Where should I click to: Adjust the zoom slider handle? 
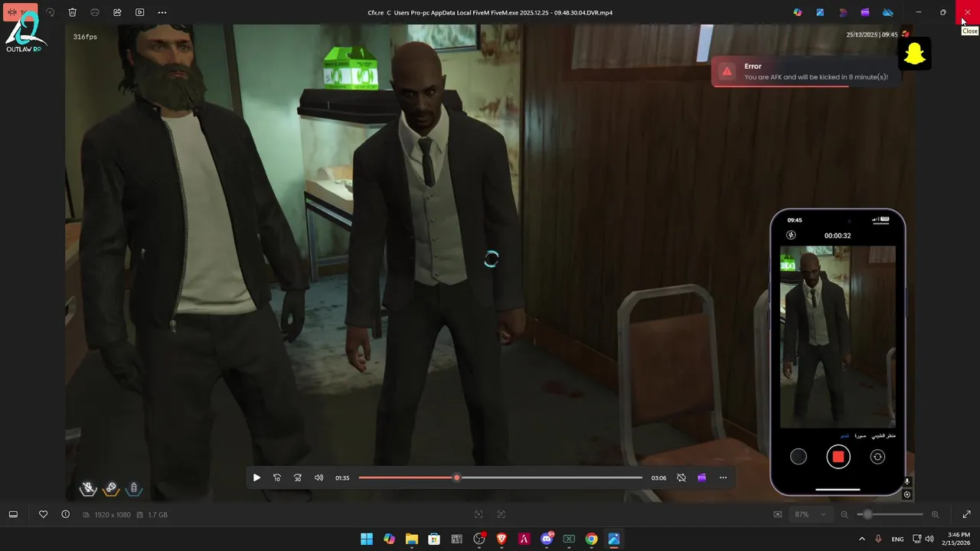tap(867, 514)
